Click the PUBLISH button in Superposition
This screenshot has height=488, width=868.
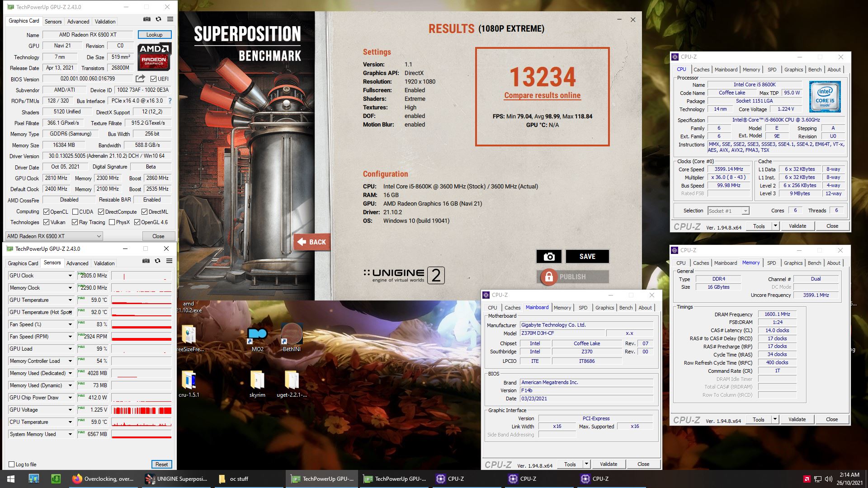coord(572,277)
